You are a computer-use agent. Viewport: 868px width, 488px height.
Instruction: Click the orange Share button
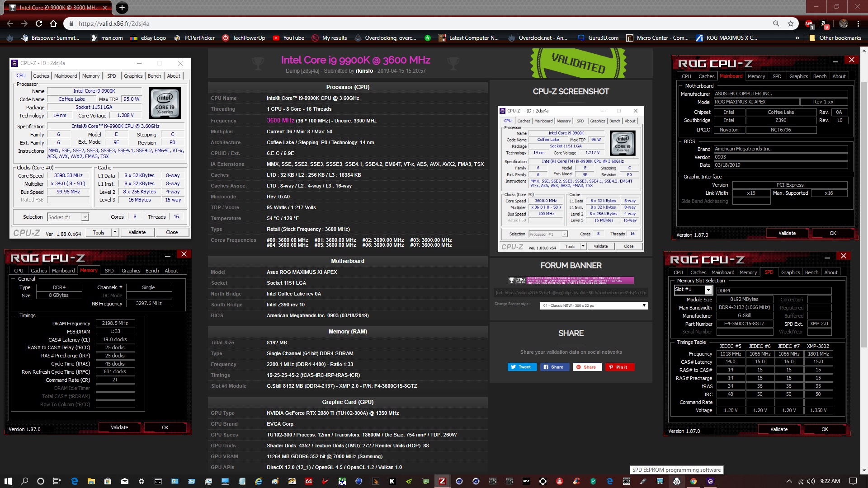pyautogui.click(x=587, y=367)
